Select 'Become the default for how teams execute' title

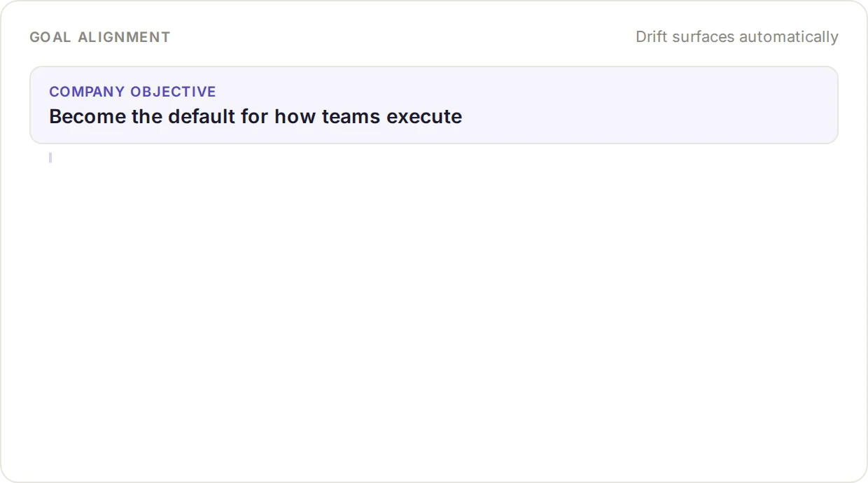(x=255, y=116)
